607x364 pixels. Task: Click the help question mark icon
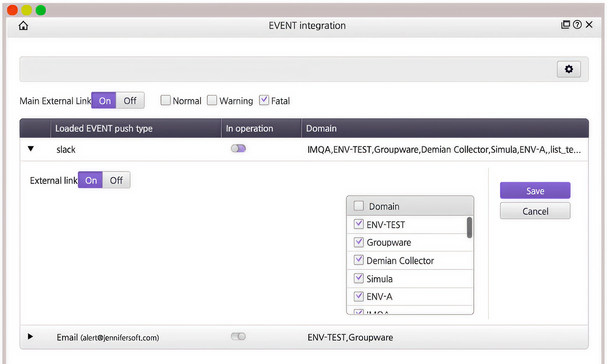[577, 25]
